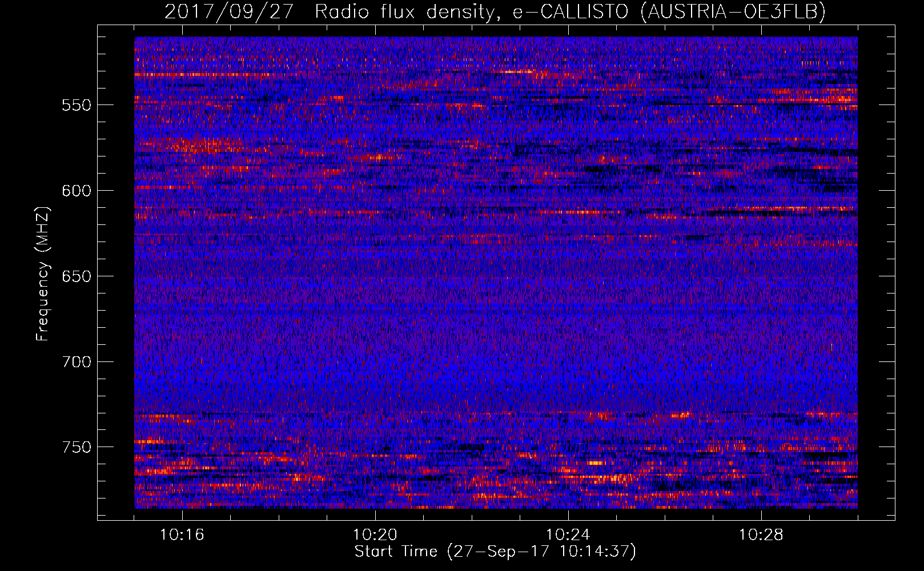Viewport: 924px width, 571px height.
Task: Click the 'Start Time (27-Sep-17 10:14:37)' label
Action: [x=495, y=552]
